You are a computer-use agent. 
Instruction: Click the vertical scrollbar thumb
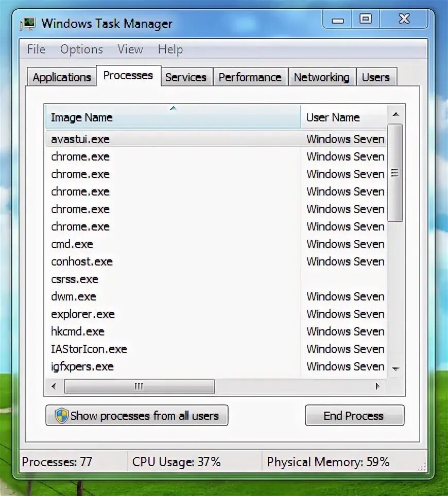(x=395, y=173)
